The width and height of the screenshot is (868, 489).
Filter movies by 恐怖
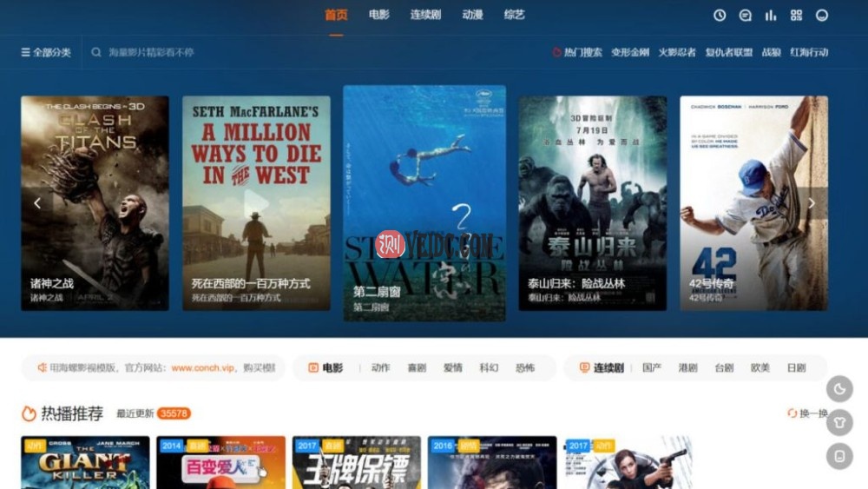(525, 367)
